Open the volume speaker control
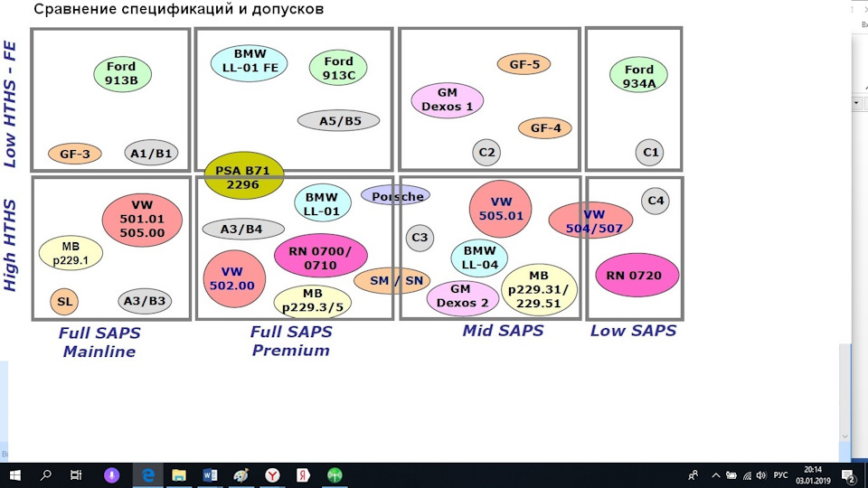Screen dimensions: 868x488 pyautogui.click(x=762, y=474)
